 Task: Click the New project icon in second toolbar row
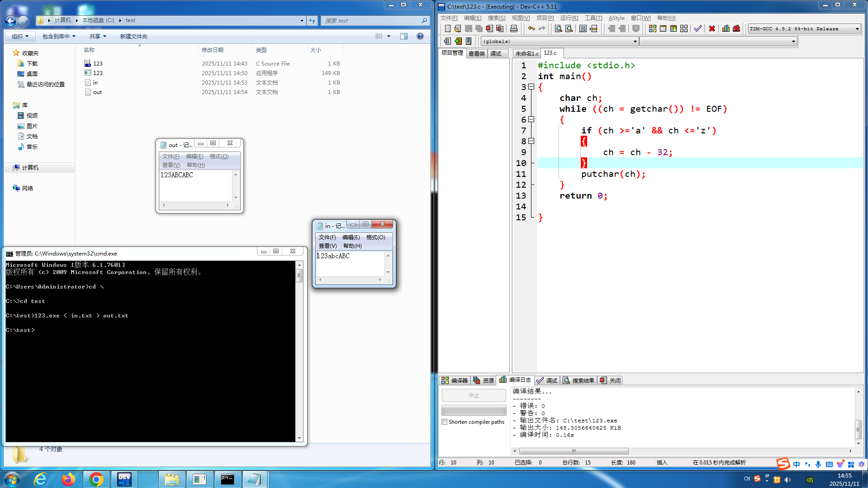coord(447,41)
